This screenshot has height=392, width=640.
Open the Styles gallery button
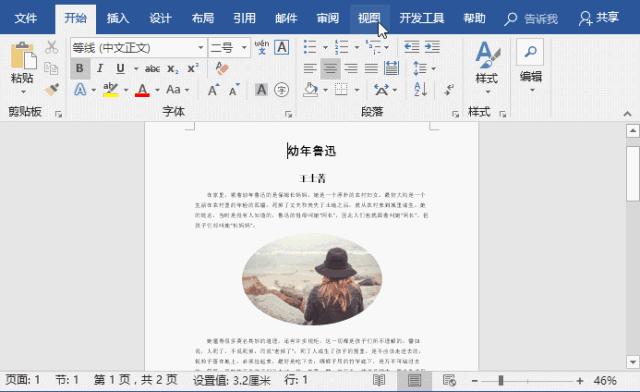[x=487, y=66]
